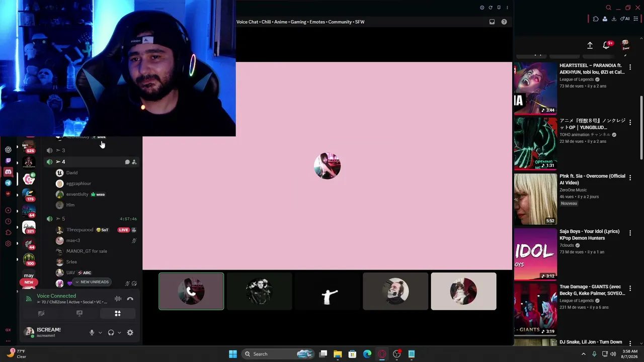Image resolution: width=644 pixels, height=362 pixels.
Task: Open the Discord server with 100 badge
Action: pyautogui.click(x=29, y=259)
